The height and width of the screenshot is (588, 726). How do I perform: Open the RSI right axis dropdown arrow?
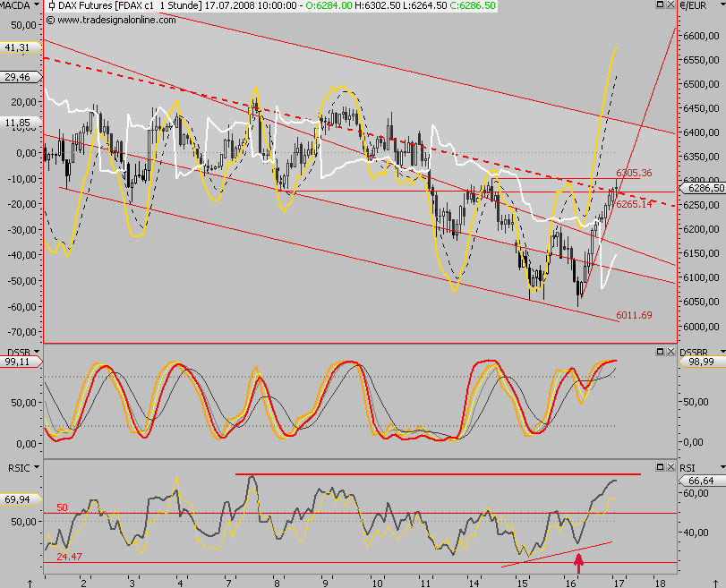(722, 467)
